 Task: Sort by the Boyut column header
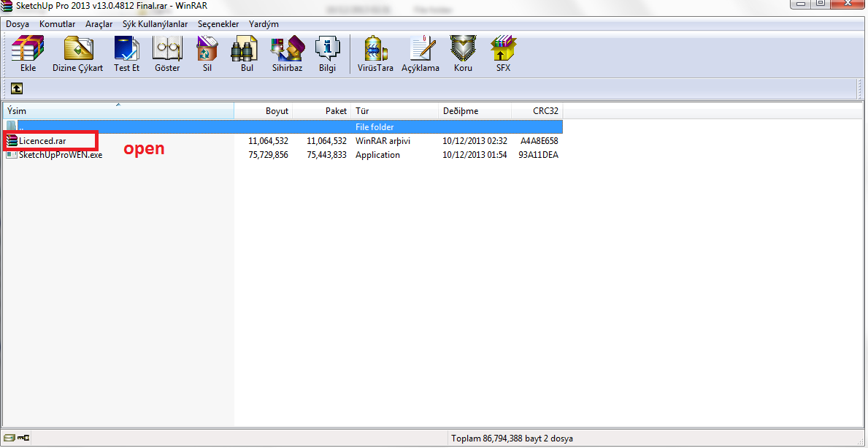(264, 111)
